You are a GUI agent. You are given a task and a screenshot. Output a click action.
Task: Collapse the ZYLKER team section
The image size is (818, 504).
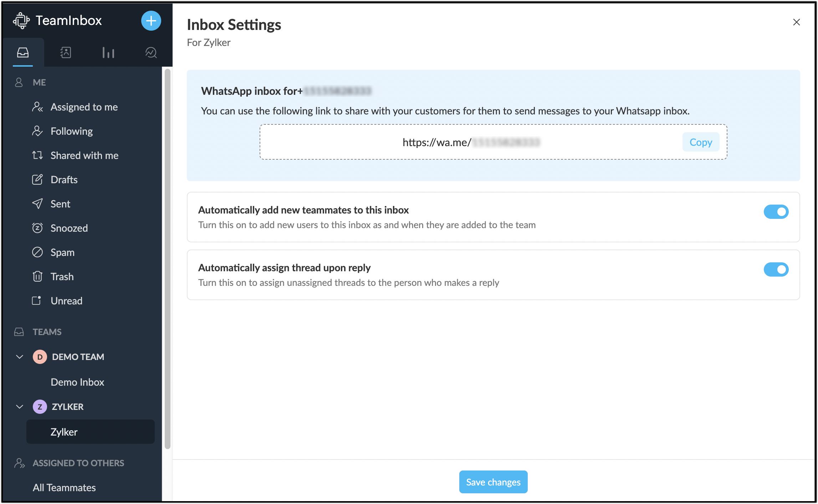point(19,406)
